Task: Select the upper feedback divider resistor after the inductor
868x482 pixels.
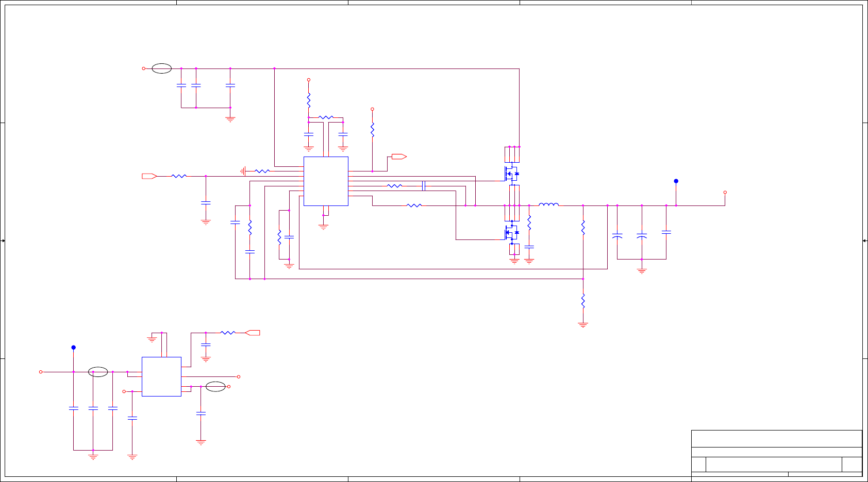Action: (583, 227)
